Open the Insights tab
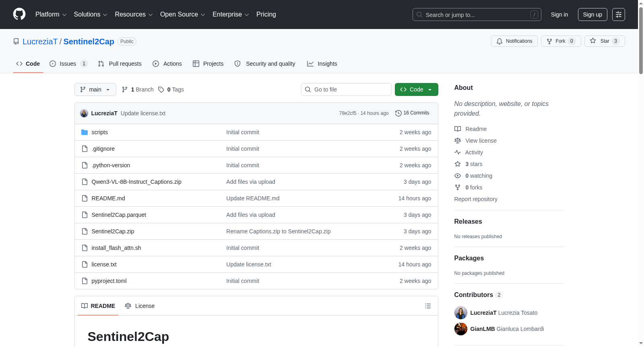 point(322,64)
